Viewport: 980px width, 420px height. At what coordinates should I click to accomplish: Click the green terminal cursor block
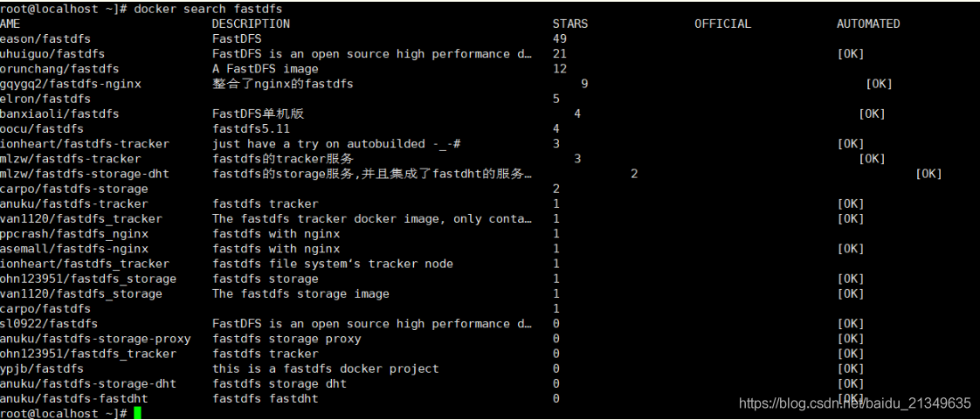137,413
